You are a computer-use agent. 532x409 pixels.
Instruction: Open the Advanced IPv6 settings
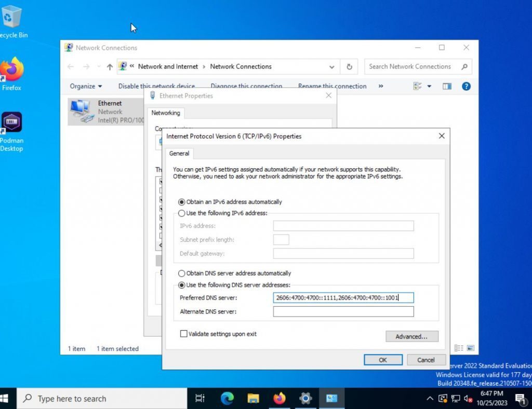coord(411,336)
